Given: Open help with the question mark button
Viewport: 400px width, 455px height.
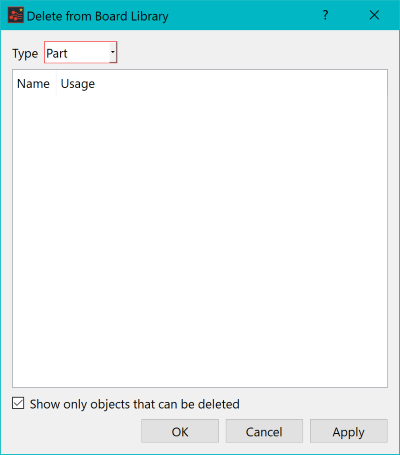Looking at the screenshot, I should click(x=326, y=15).
